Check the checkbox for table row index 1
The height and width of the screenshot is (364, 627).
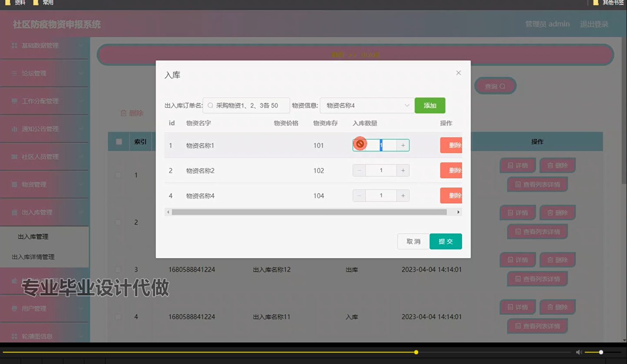118,175
